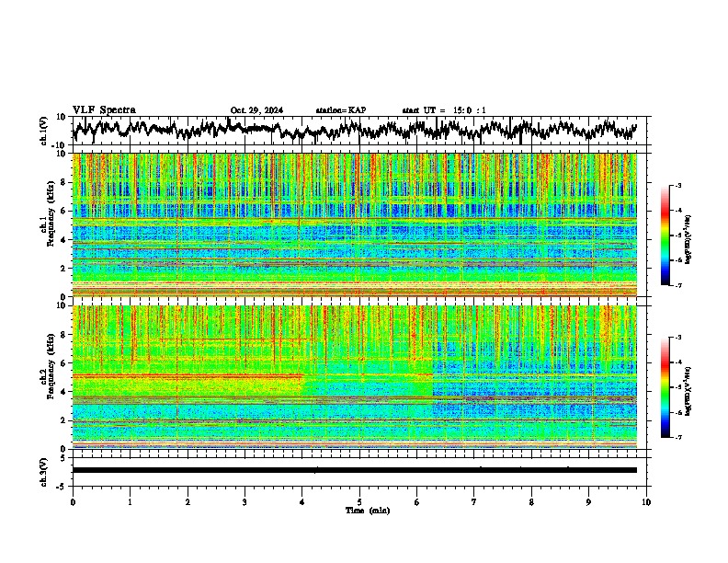Click the log(PSD) label beside ch.1 colorbar

pyautogui.click(x=688, y=239)
